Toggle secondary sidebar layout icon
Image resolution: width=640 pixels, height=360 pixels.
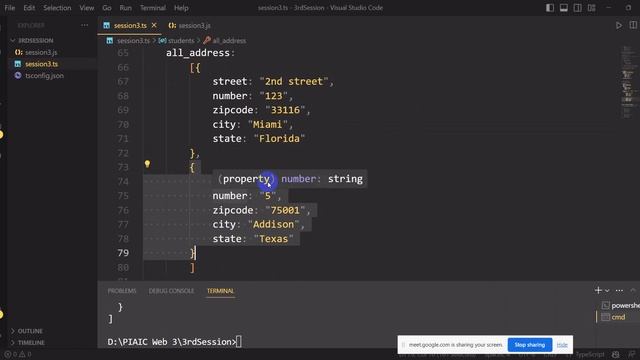pyautogui.click(x=578, y=8)
